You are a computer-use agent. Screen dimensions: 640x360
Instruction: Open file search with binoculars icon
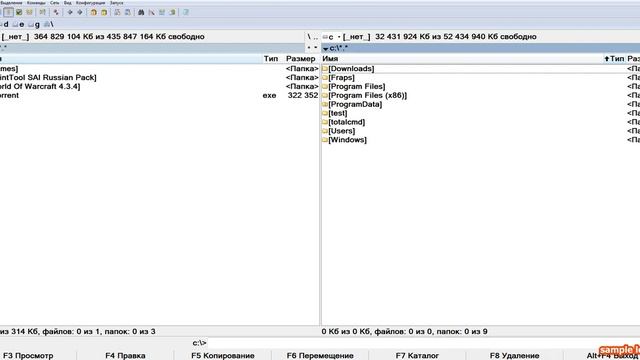[141, 12]
